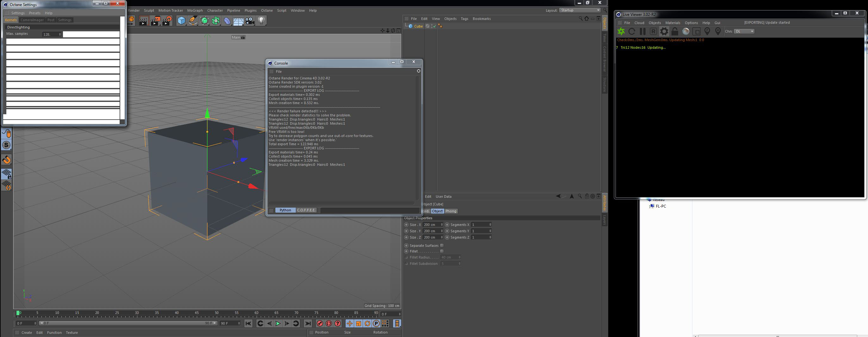This screenshot has height=337, width=868.
Task: Open Edit Render Settings
Action: tap(167, 21)
